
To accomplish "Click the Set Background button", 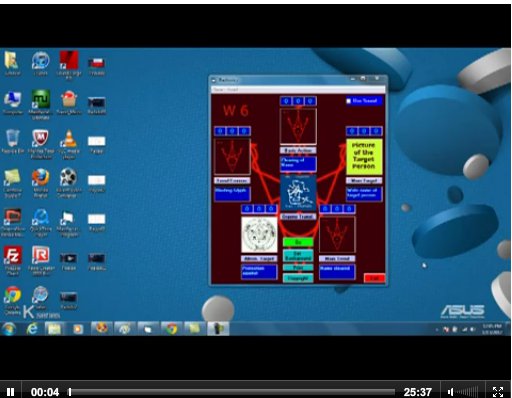I will (298, 256).
